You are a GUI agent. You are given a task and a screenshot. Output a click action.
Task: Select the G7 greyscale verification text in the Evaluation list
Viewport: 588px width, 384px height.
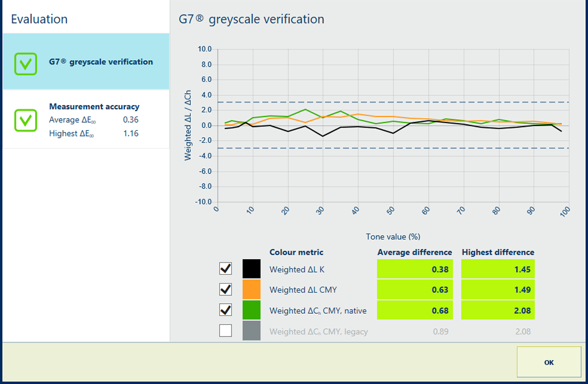[x=100, y=62]
